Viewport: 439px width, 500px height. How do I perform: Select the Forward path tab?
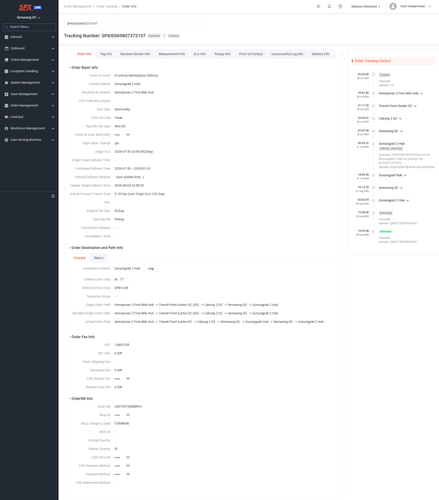[79, 258]
